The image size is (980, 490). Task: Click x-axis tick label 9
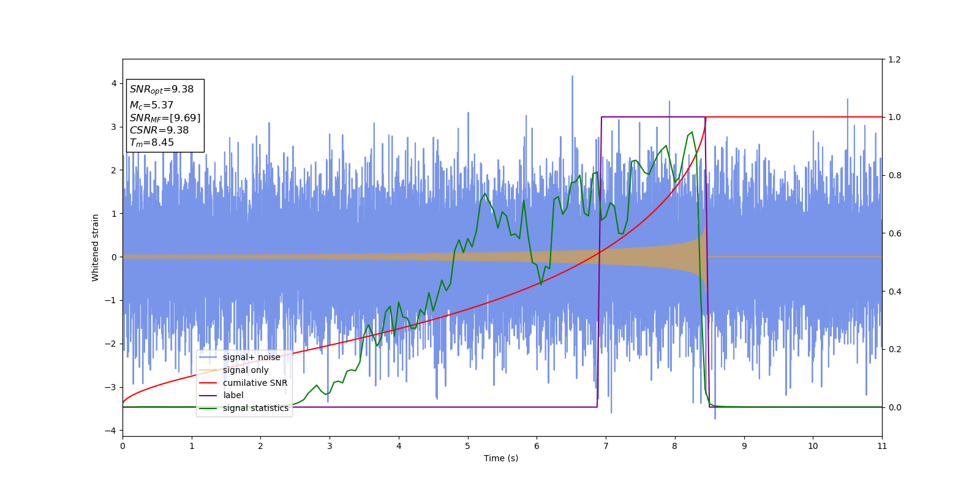(744, 446)
